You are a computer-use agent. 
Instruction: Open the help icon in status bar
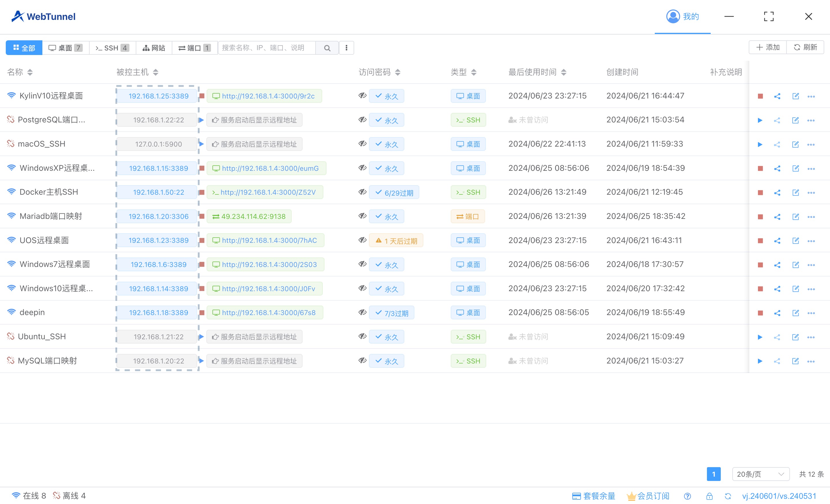coord(688,496)
